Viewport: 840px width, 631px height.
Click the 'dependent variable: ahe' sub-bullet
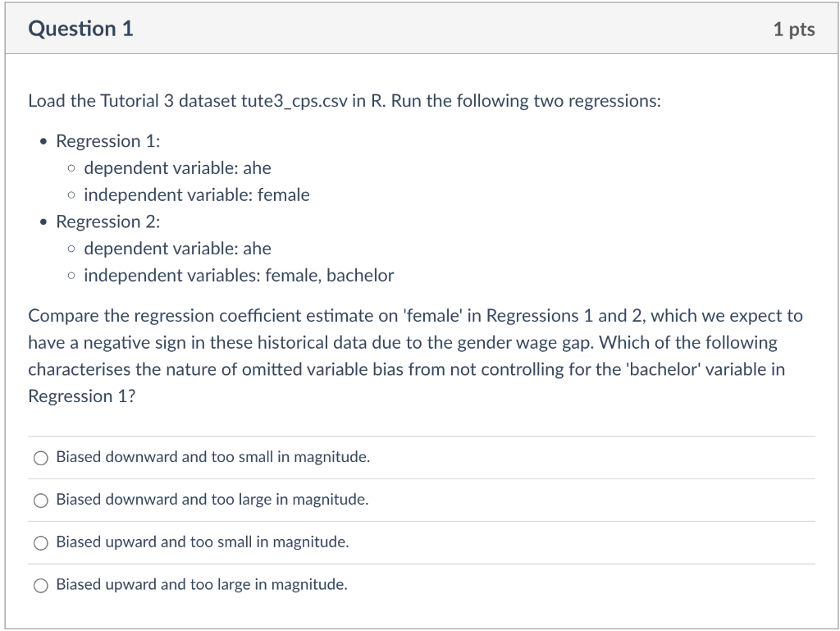click(x=177, y=168)
